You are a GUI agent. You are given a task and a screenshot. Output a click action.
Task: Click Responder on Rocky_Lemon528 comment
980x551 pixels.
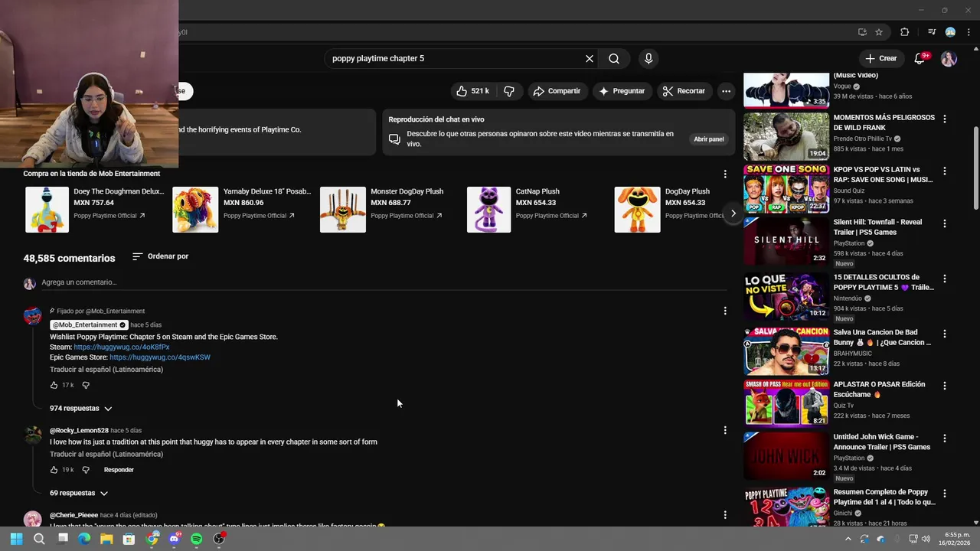pos(119,470)
